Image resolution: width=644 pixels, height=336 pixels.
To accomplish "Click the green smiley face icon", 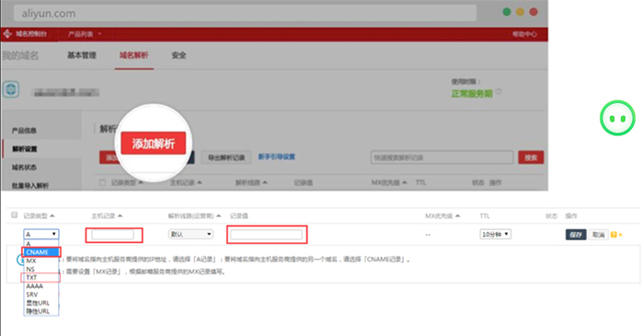I will coord(617,119).
